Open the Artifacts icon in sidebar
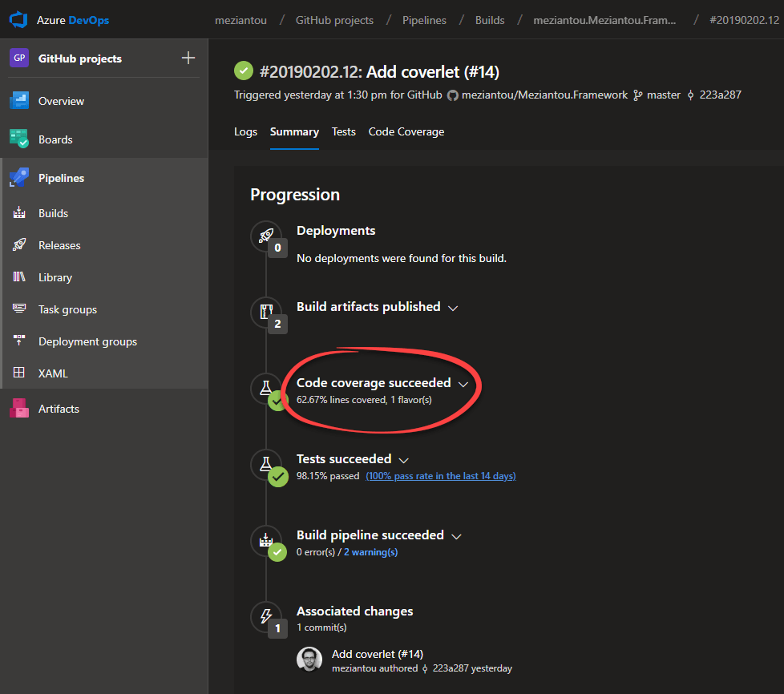 point(19,409)
